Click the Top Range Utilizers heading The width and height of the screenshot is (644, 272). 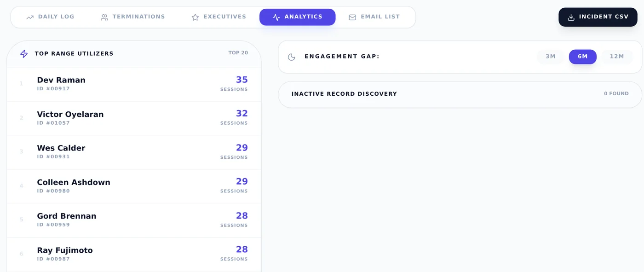coord(74,53)
